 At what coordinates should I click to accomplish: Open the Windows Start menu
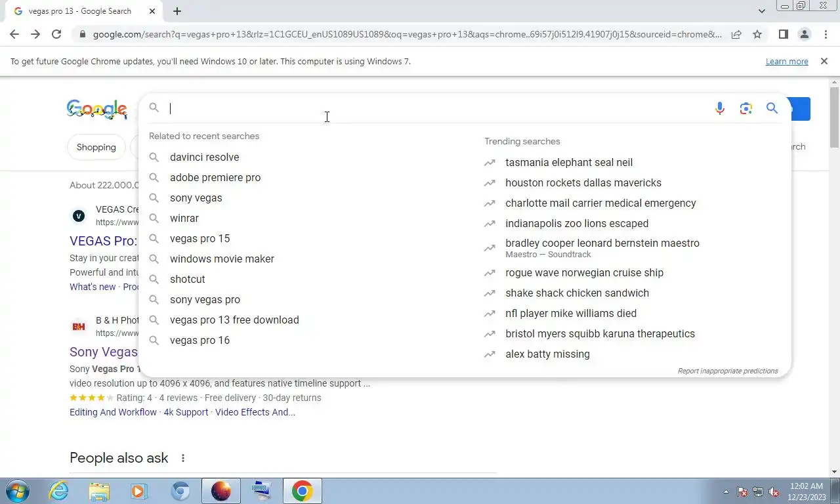click(x=16, y=491)
